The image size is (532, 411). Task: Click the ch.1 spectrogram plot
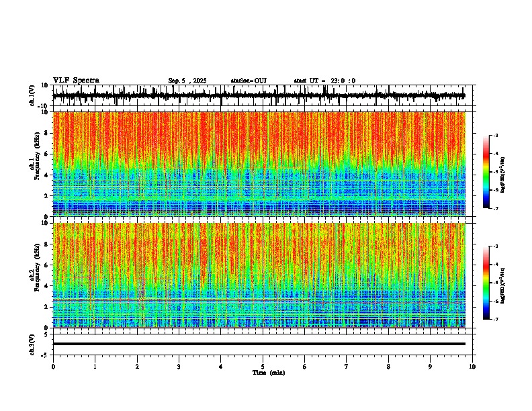[259, 164]
